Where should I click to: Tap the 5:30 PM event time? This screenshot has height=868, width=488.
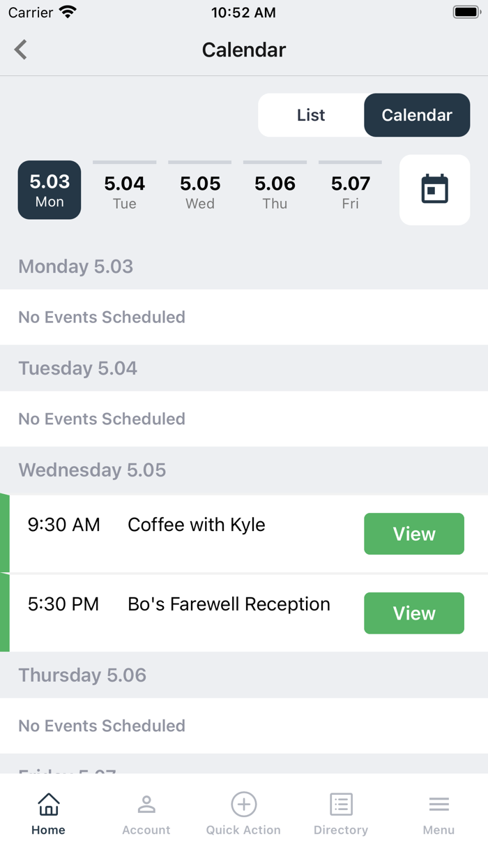click(63, 604)
